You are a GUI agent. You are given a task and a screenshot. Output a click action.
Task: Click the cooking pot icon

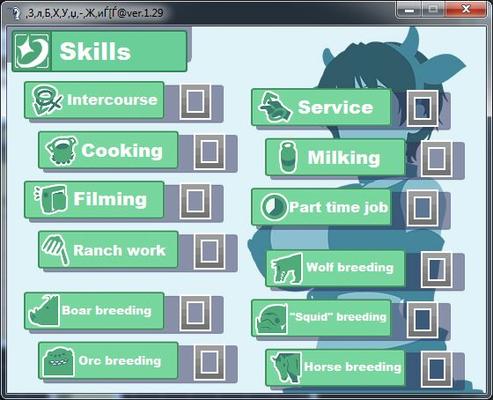click(x=61, y=150)
